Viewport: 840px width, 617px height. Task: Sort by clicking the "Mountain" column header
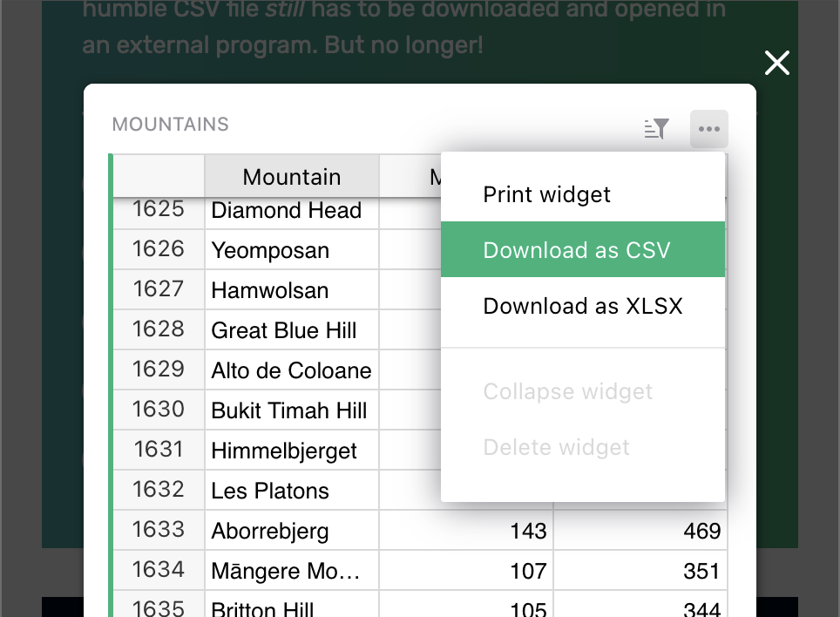point(291,176)
